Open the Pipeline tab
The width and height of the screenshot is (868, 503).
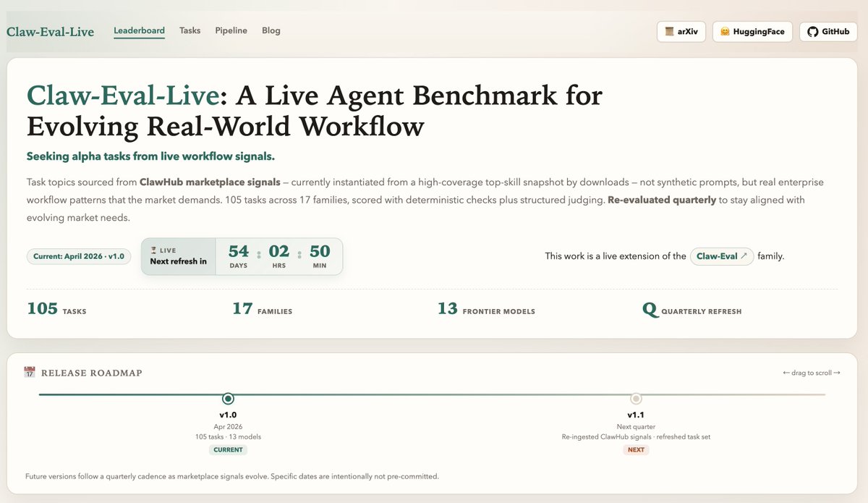231,31
